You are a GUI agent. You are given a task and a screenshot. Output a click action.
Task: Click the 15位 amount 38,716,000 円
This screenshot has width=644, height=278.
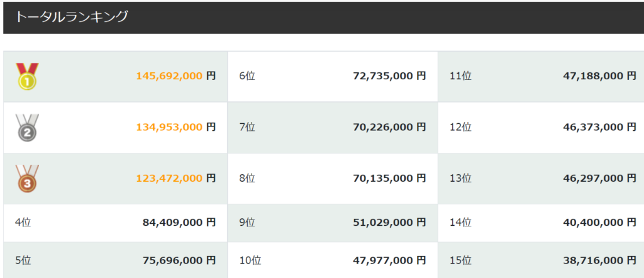click(x=599, y=260)
